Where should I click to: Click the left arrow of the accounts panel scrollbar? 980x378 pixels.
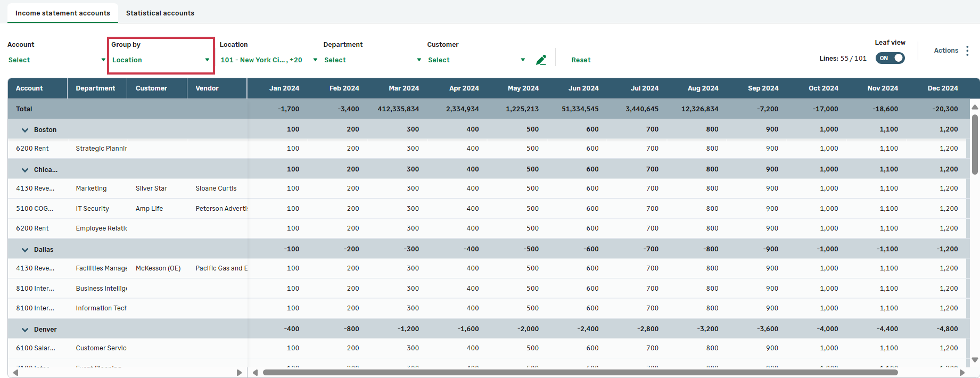[x=15, y=373]
